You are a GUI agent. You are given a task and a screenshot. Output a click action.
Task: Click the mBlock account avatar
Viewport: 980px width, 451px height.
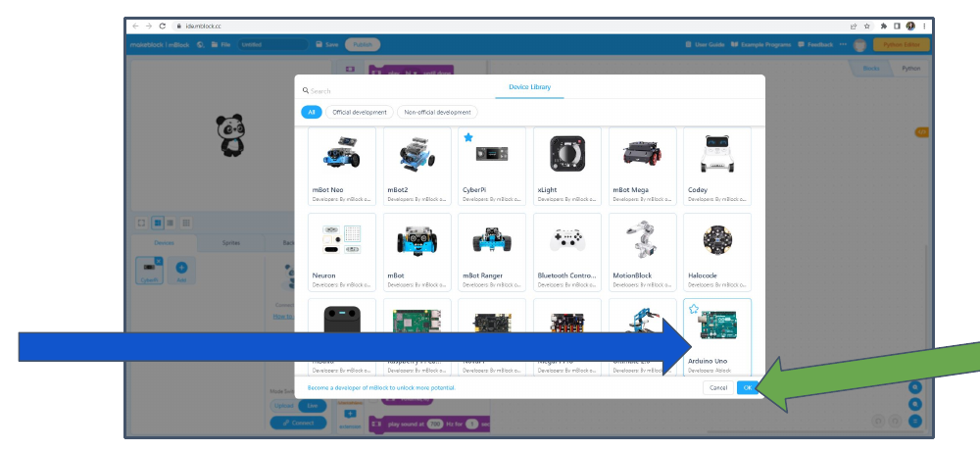[x=860, y=45]
